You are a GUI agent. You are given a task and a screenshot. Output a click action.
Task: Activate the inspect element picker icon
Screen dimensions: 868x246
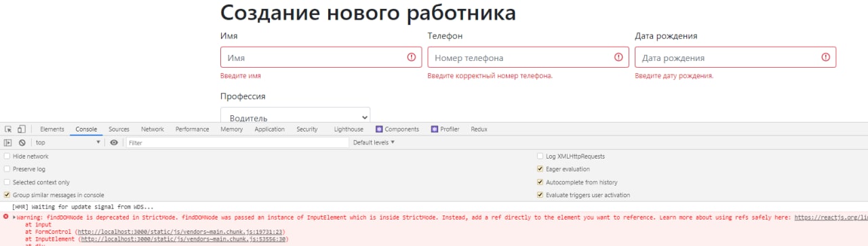8,129
